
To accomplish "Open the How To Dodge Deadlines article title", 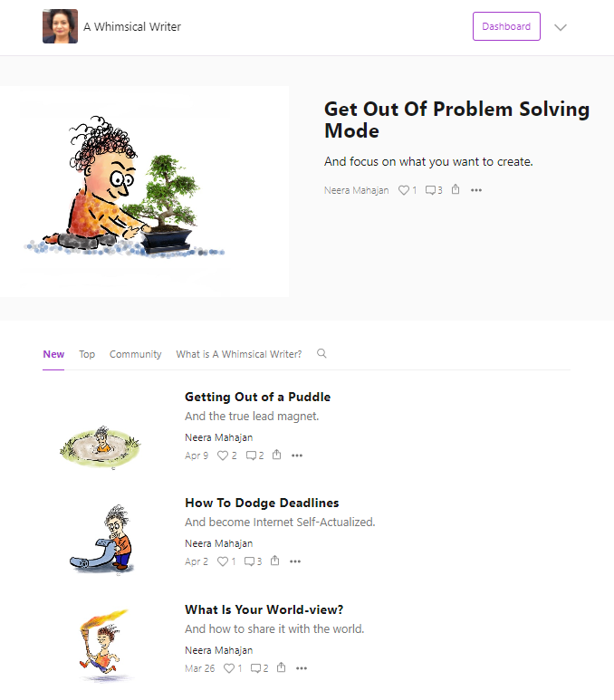I will (262, 503).
